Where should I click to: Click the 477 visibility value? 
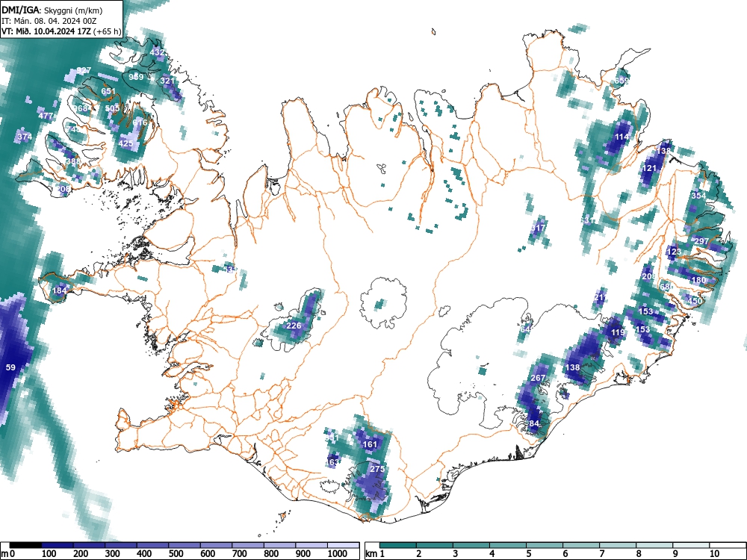[x=46, y=116]
